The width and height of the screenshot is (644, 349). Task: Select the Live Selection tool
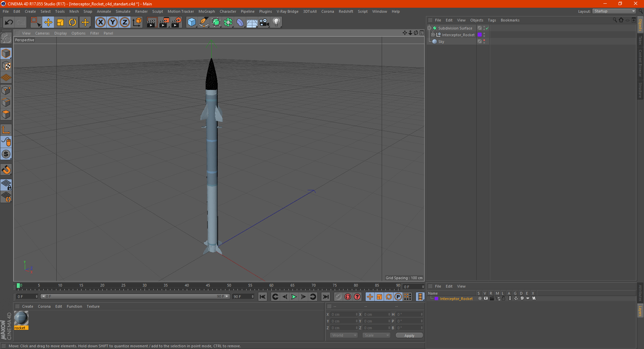(36, 22)
